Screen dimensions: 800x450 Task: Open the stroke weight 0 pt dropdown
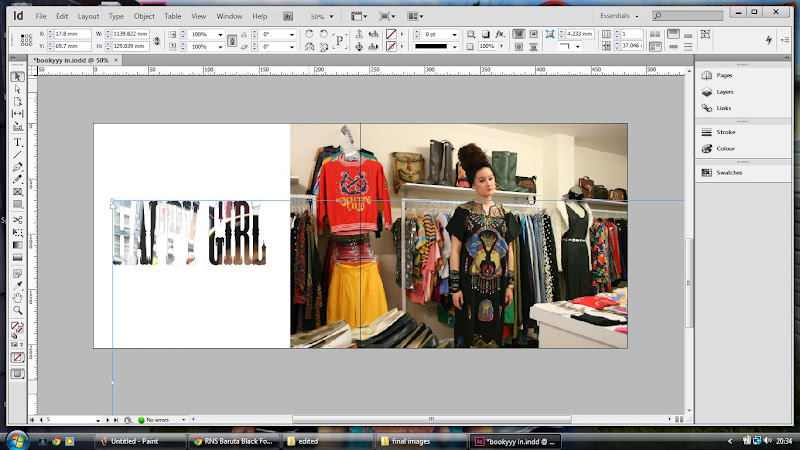(454, 34)
